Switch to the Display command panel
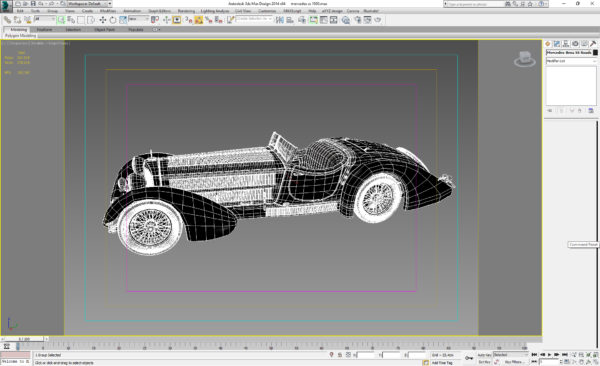The height and width of the screenshot is (366, 600). (x=584, y=44)
